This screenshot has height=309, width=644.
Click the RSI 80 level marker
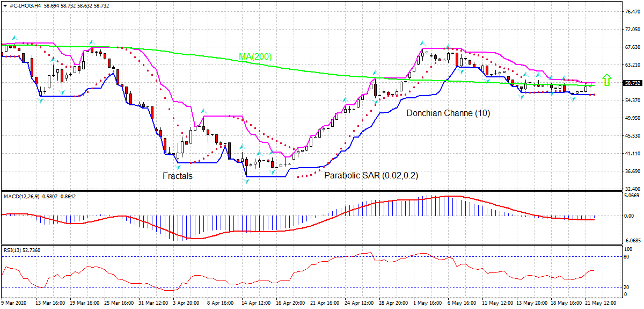[x=626, y=257]
